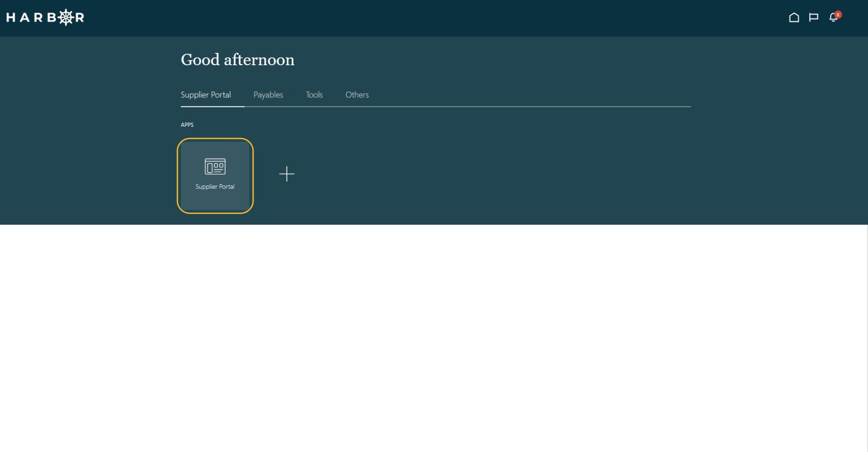
Task: Select the Supplier Portal tab
Action: point(206,95)
